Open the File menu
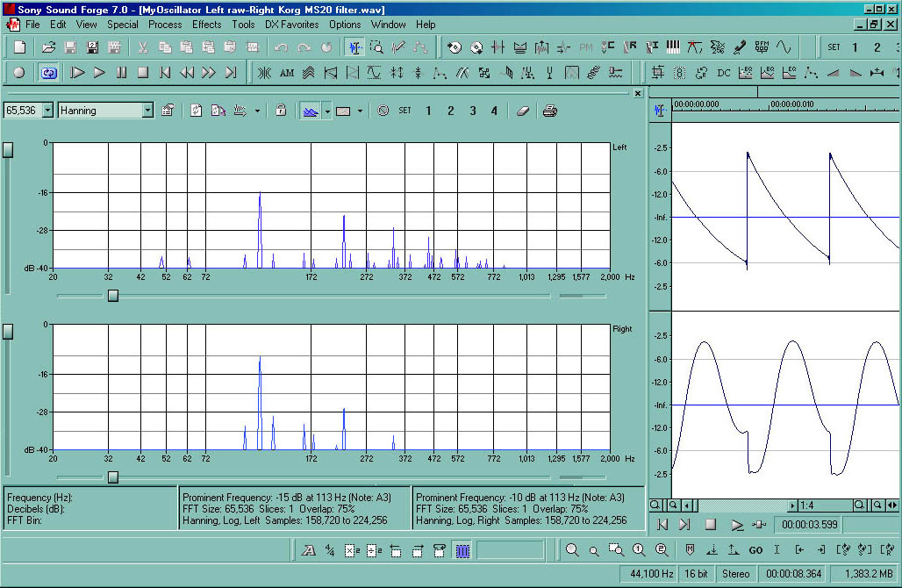 (32, 25)
